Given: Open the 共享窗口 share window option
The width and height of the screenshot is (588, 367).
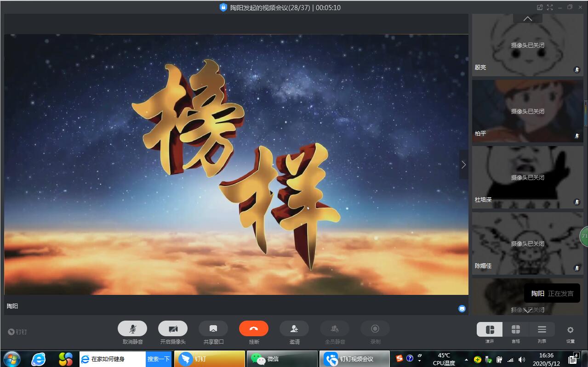Looking at the screenshot, I should [213, 329].
